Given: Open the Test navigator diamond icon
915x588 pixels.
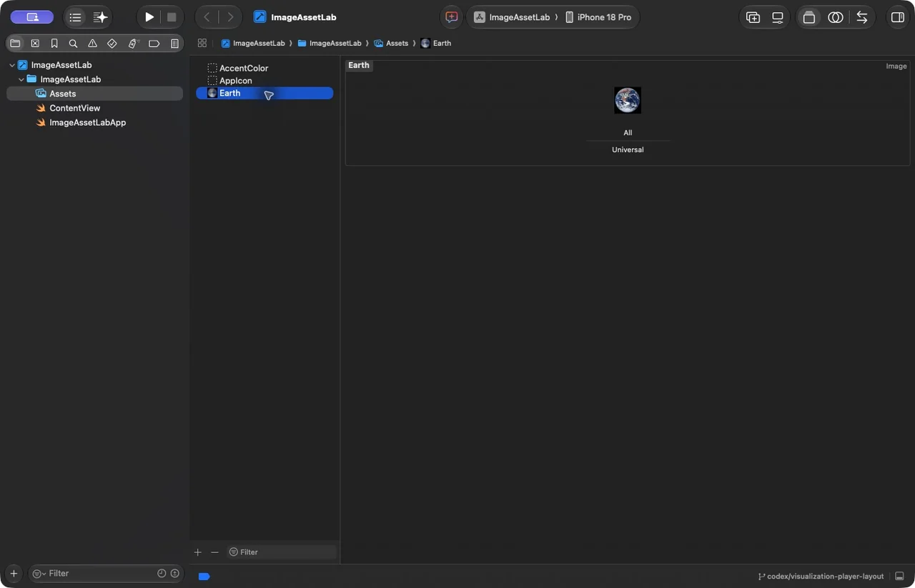Looking at the screenshot, I should pos(112,44).
